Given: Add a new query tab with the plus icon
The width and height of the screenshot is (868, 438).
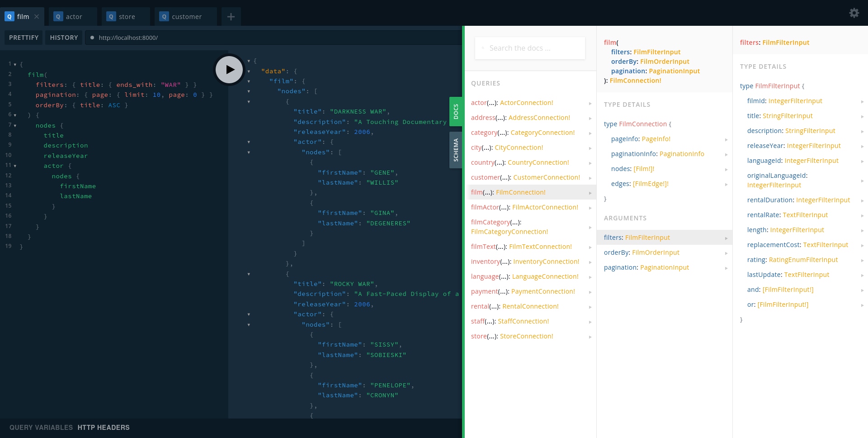Looking at the screenshot, I should pos(231,16).
